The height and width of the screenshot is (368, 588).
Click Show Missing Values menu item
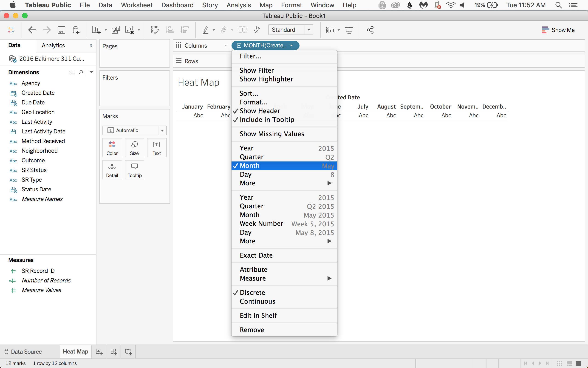pyautogui.click(x=284, y=134)
